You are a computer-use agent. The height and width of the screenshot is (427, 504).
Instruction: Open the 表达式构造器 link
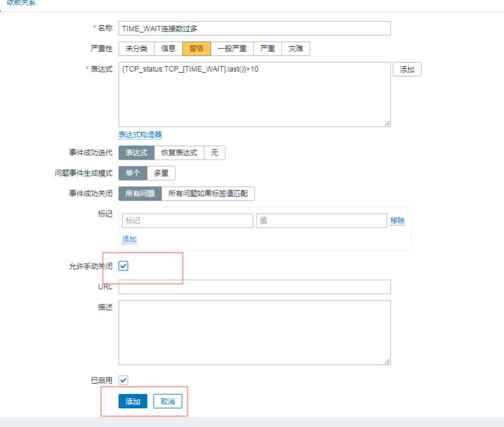pos(140,134)
